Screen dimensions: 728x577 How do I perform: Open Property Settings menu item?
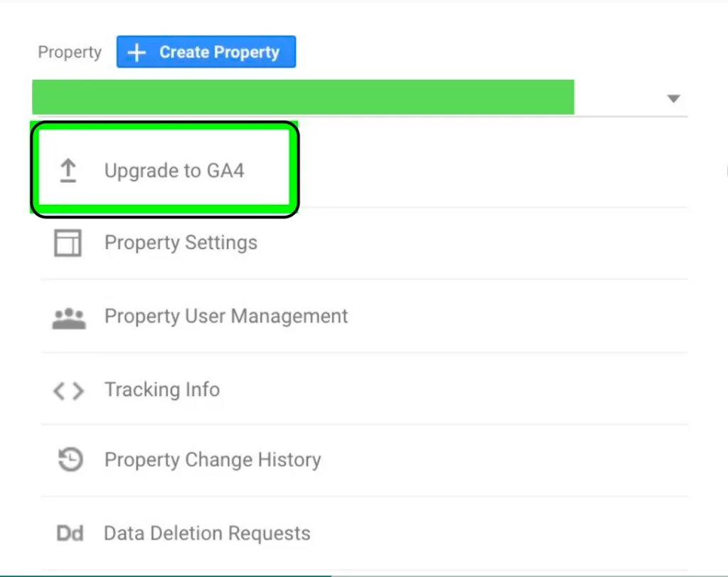181,243
